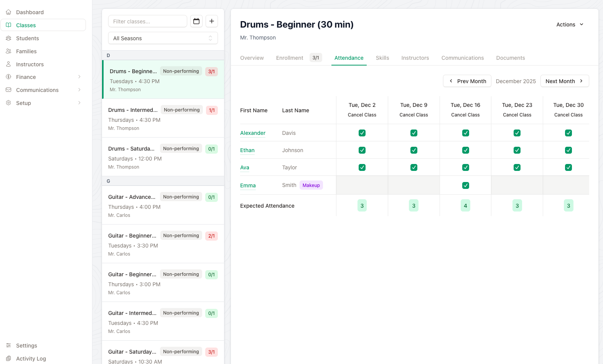Open the All Seasons dropdown
This screenshot has width=603, height=364.
[x=163, y=38]
